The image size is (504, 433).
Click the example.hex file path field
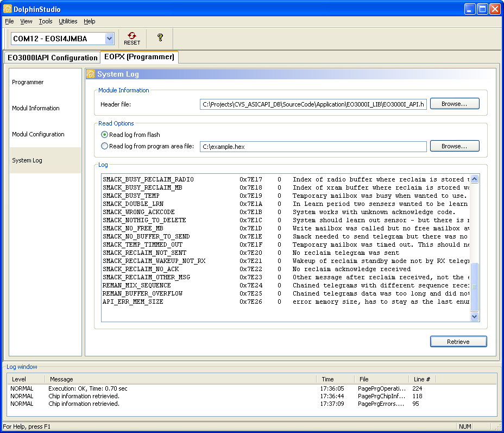click(313, 147)
